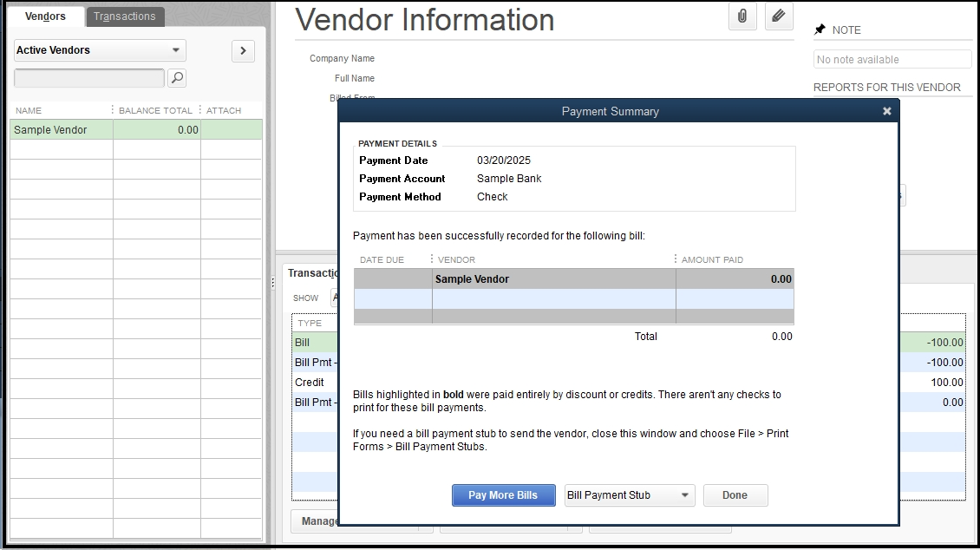Click the pushpin icon beside NOTE
The height and width of the screenshot is (550, 980).
point(820,29)
